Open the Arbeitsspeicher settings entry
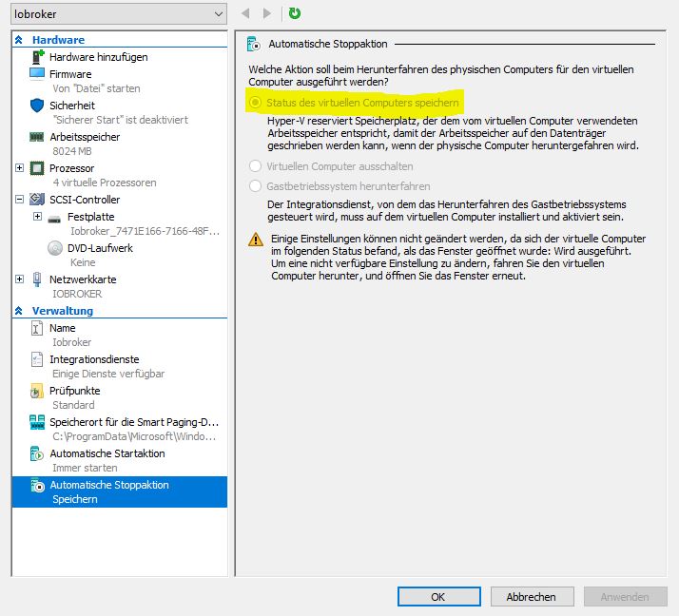Viewport: 679px width, 616px height. tap(85, 137)
